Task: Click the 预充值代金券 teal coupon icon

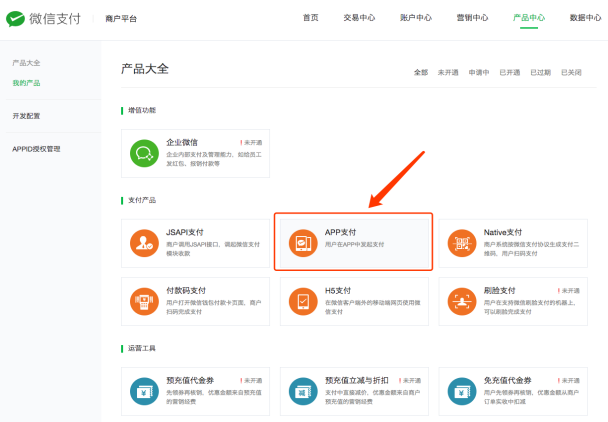Action: tap(144, 391)
